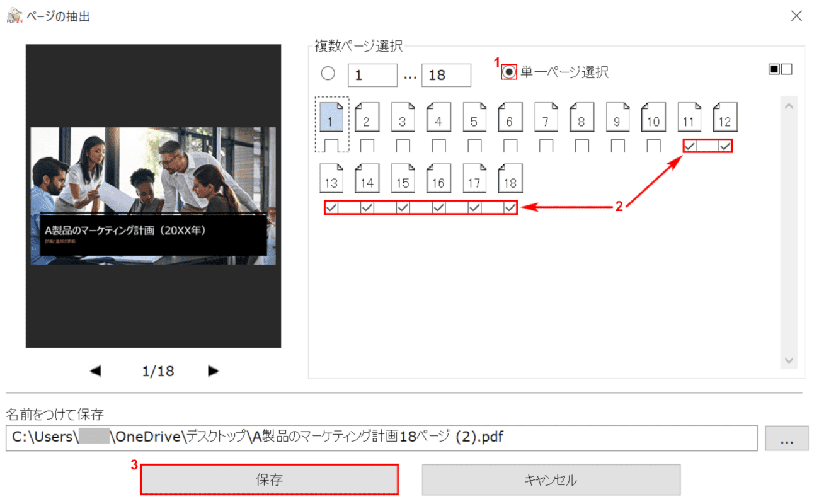The width and height of the screenshot is (819, 504).
Task: Click the 複数ページ選択 group label
Action: (358, 45)
